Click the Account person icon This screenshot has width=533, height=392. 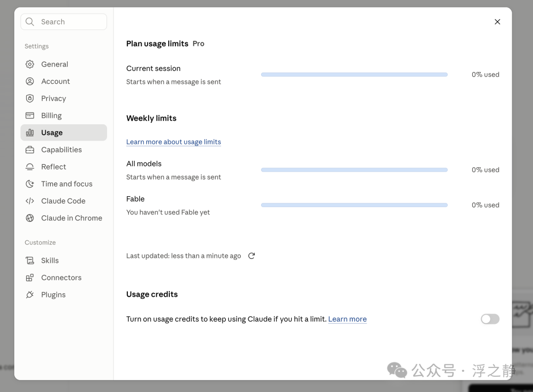[30, 81]
